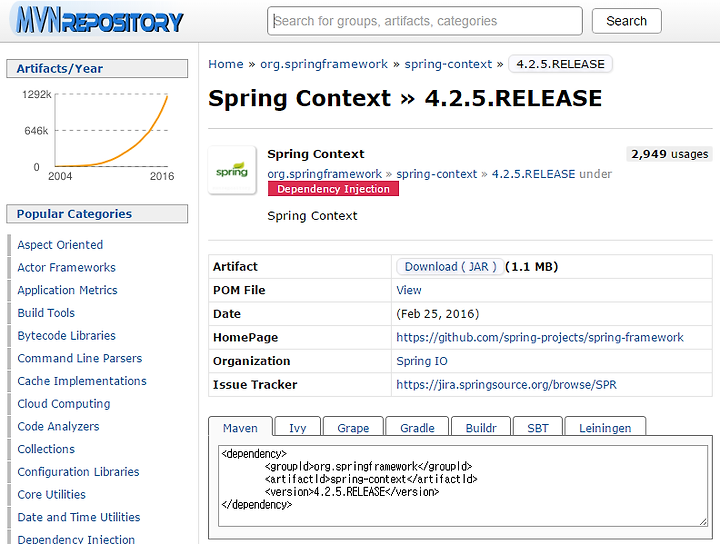720x544 pixels.
Task: Open Collections category
Action: pos(46,449)
